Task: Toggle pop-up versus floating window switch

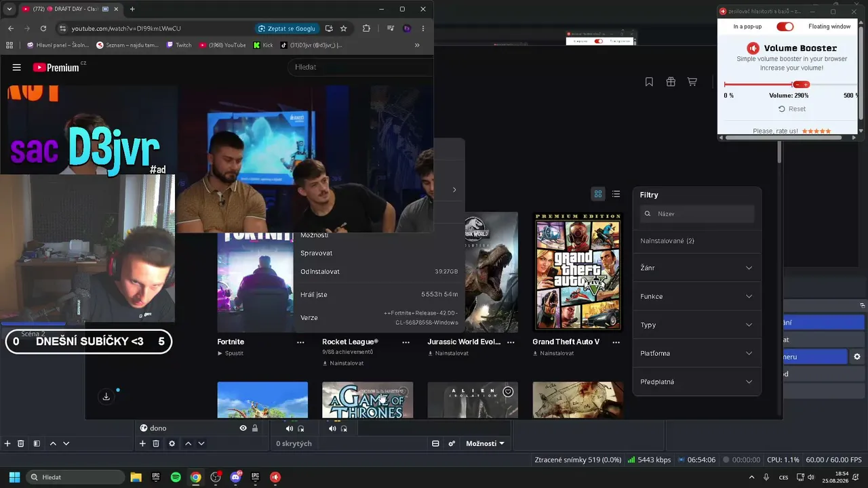Action: pyautogui.click(x=785, y=26)
